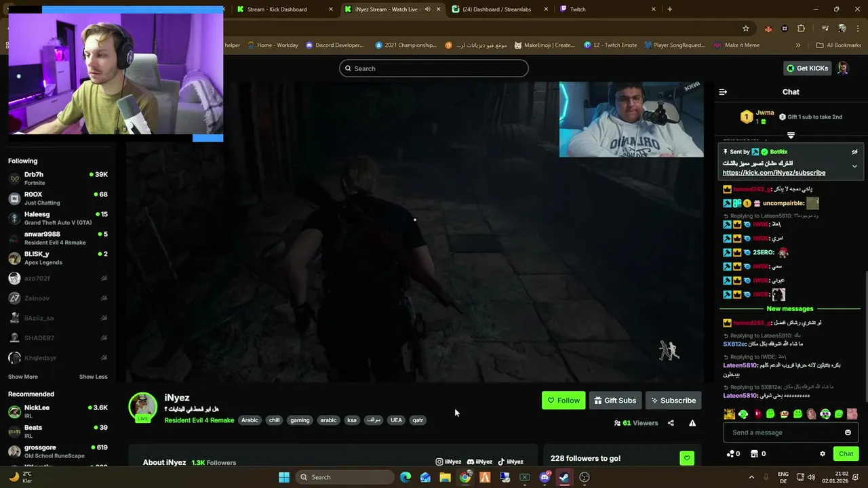Image resolution: width=868 pixels, height=488 pixels.
Task: Open anwar9988 channel in Following list
Action: tap(58, 238)
